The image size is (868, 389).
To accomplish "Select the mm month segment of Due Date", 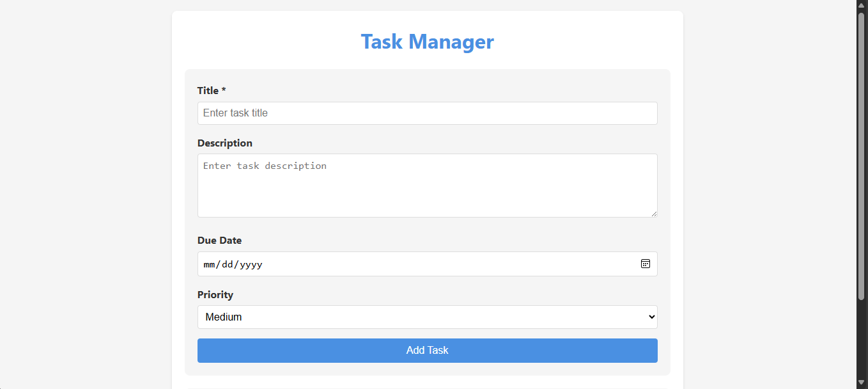I will pyautogui.click(x=209, y=264).
